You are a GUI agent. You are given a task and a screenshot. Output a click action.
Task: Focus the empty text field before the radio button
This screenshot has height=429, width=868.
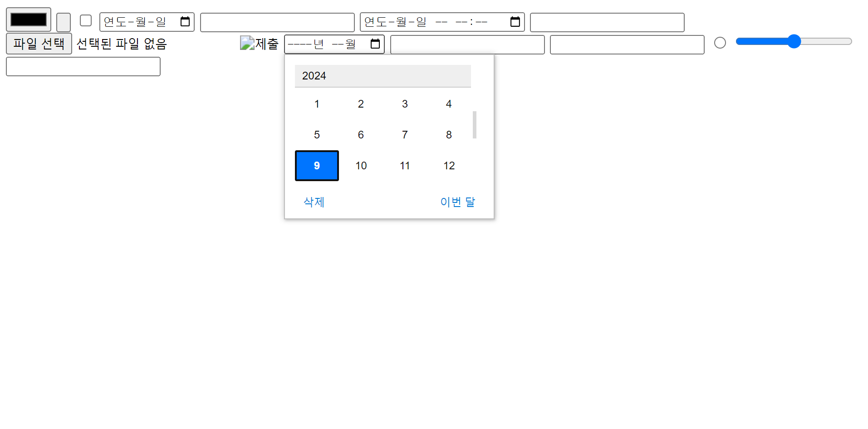coord(627,44)
